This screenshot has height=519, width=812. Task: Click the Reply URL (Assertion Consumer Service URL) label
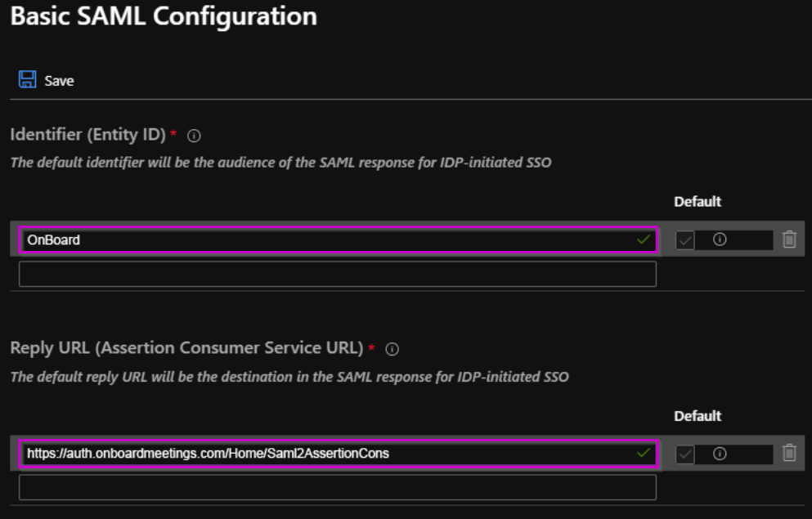pos(187,347)
